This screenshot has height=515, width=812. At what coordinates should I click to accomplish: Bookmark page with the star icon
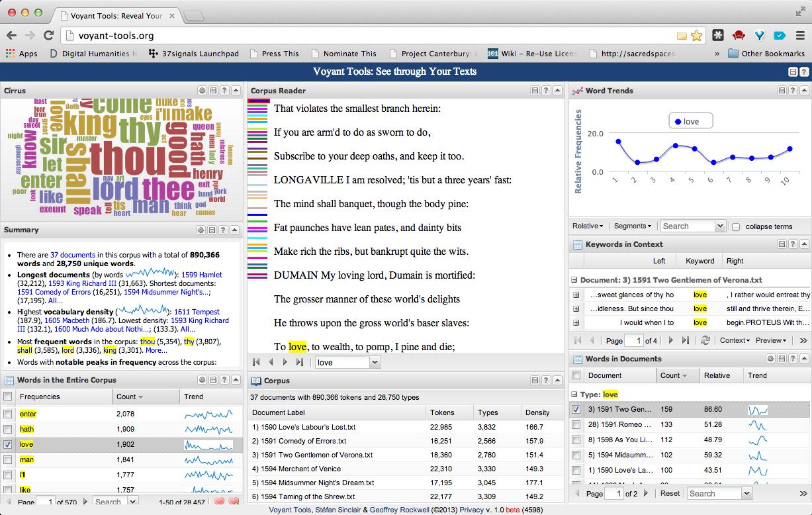point(696,36)
